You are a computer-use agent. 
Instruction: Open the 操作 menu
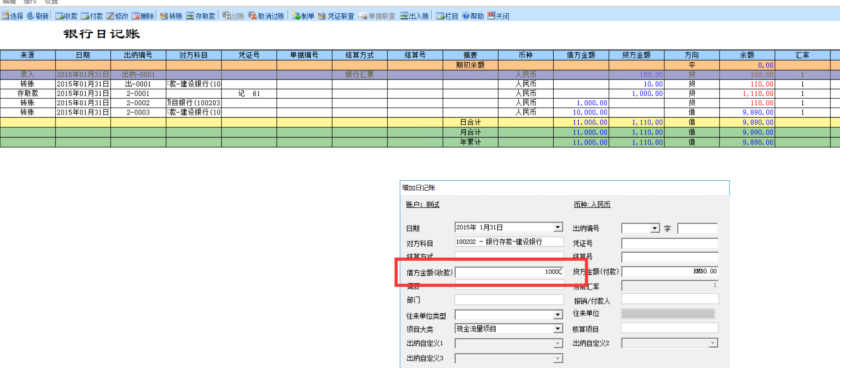29,2
